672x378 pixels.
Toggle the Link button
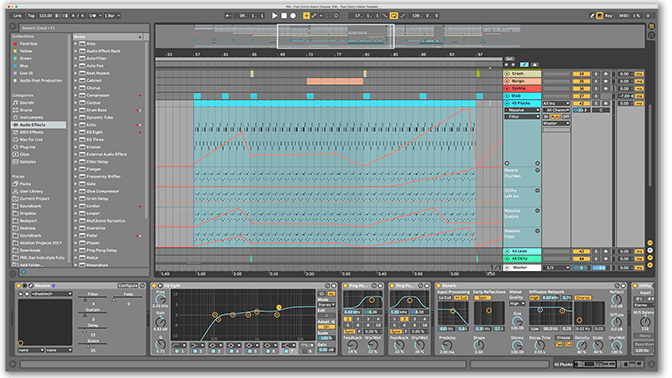[17, 15]
